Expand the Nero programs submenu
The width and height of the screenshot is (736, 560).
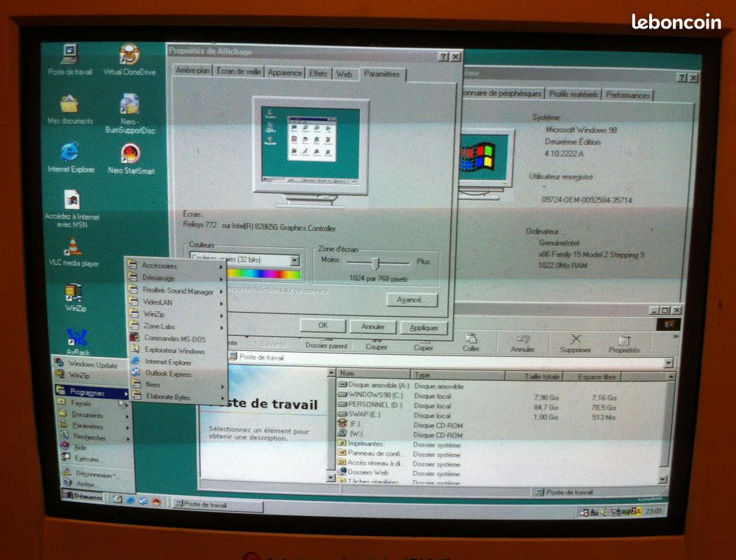click(177, 384)
